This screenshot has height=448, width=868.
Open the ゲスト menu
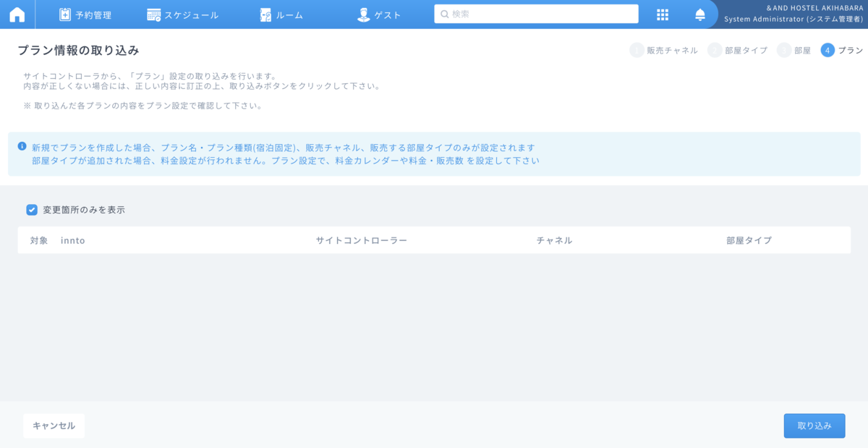[379, 14]
